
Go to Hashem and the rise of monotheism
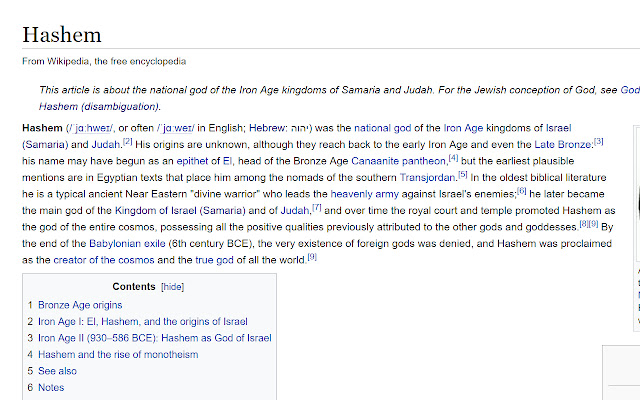pyautogui.click(x=118, y=355)
